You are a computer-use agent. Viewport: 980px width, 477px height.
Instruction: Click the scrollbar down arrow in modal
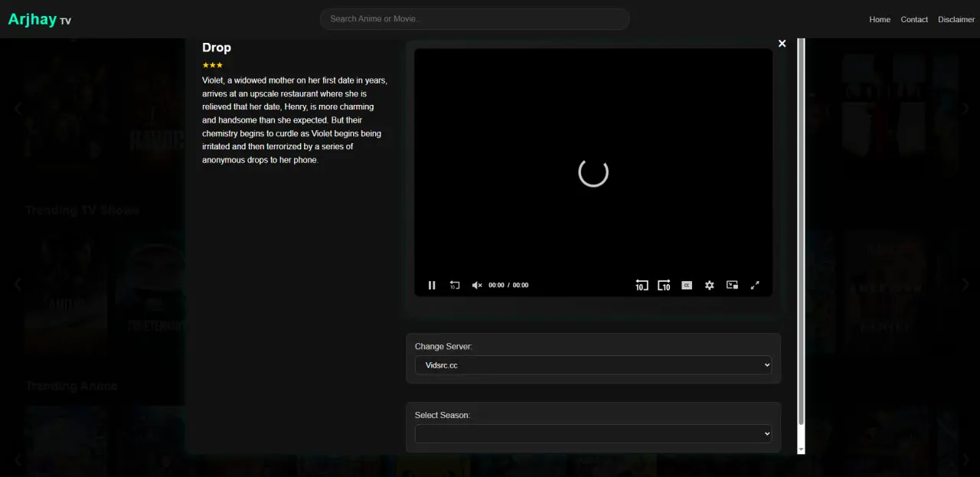click(801, 449)
